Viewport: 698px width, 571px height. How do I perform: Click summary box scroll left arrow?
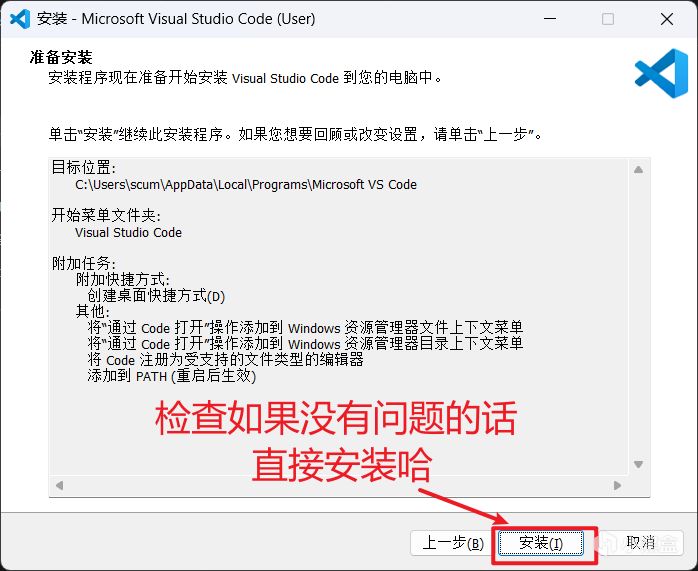tap(59, 485)
